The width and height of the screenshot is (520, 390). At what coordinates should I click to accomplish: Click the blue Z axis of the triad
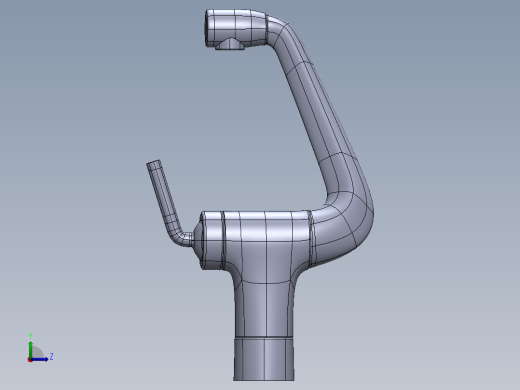point(39,359)
